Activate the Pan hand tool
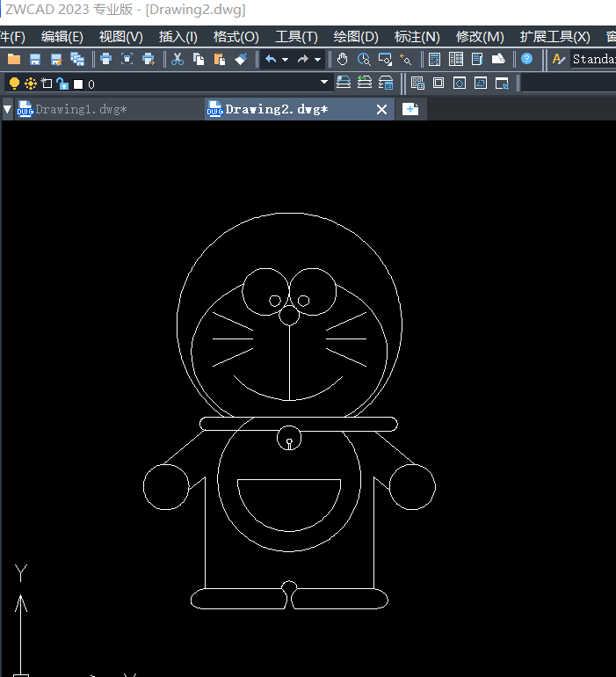Screen dimensions: 616x677 342,59
